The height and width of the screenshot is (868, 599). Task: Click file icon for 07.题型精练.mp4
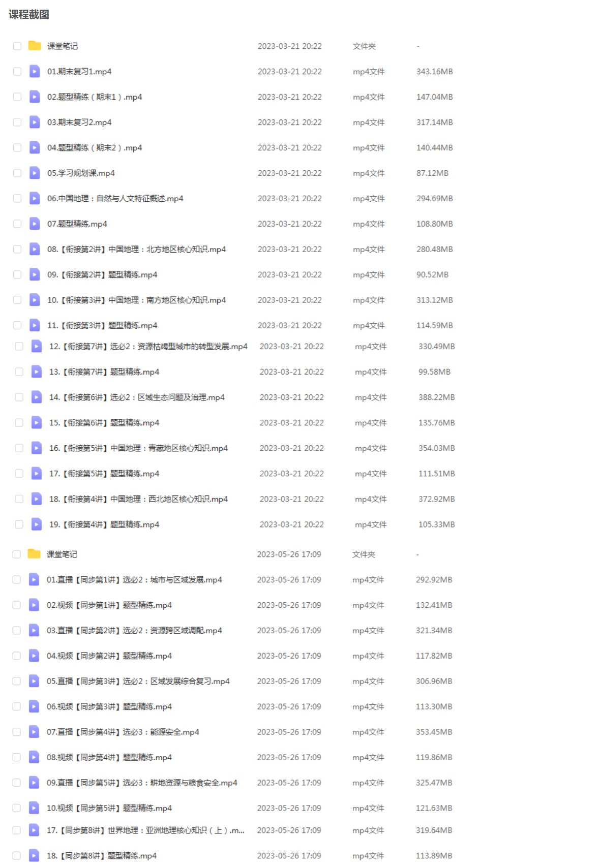click(x=35, y=224)
